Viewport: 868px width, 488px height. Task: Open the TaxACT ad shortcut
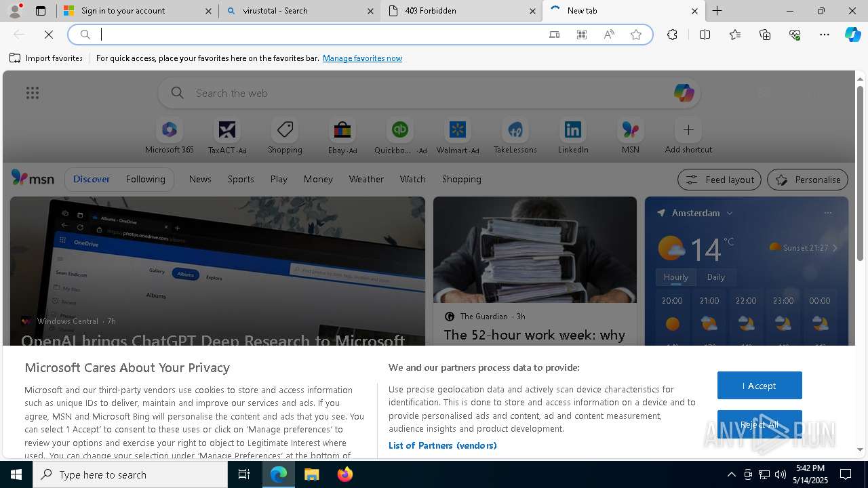coord(227,136)
